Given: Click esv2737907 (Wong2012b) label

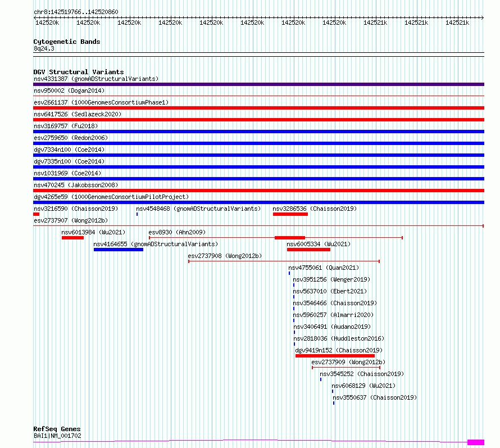Looking at the screenshot, I should 71,220.
